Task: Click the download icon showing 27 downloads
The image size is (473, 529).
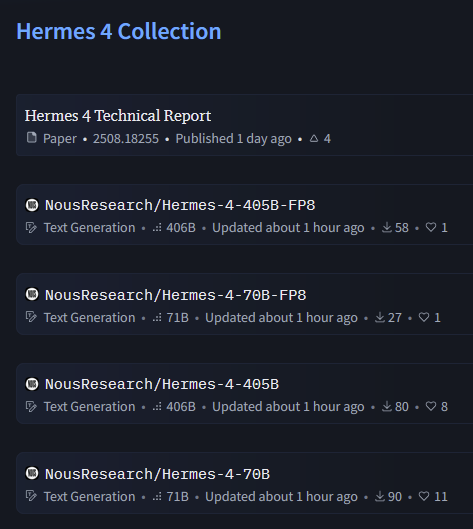Action: point(380,317)
